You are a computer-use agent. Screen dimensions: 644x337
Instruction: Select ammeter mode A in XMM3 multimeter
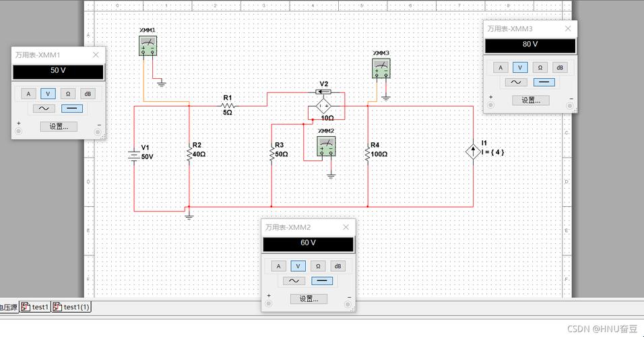(x=501, y=67)
